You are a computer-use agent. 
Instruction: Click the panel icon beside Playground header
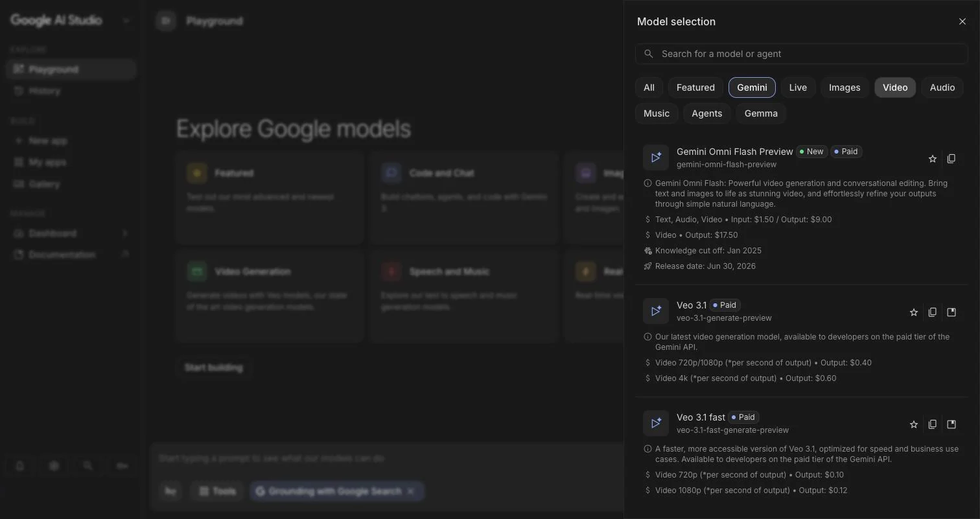point(166,21)
